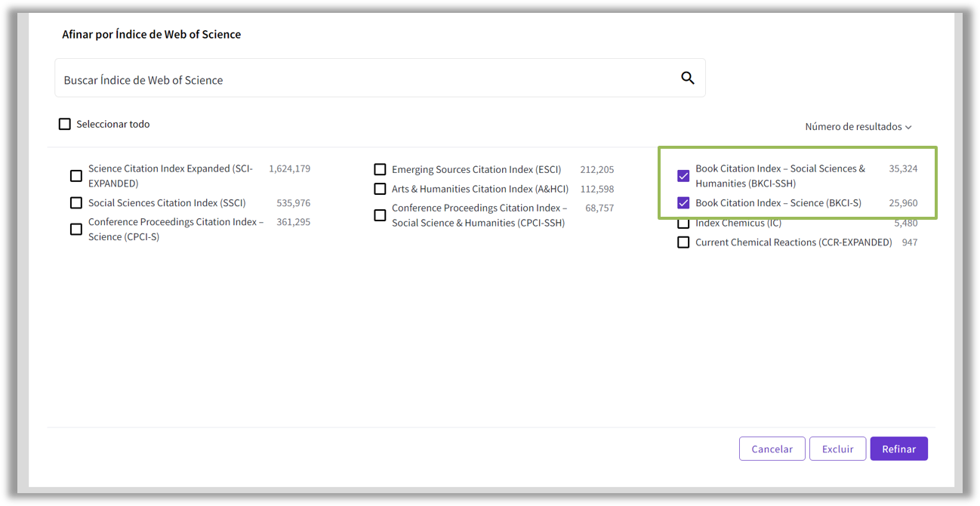Click the 1,624,179 result count
This screenshot has height=506, width=980.
point(290,168)
